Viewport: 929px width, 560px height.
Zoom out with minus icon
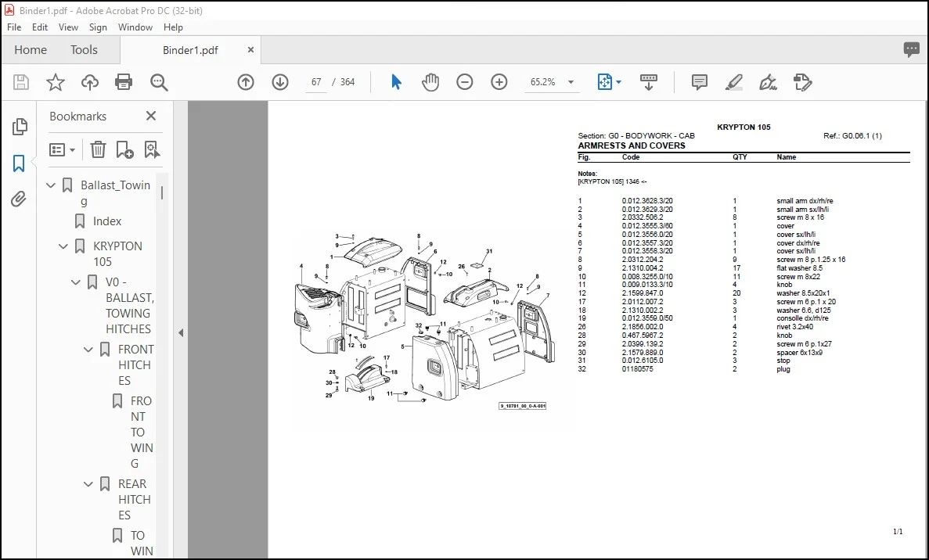click(x=465, y=82)
